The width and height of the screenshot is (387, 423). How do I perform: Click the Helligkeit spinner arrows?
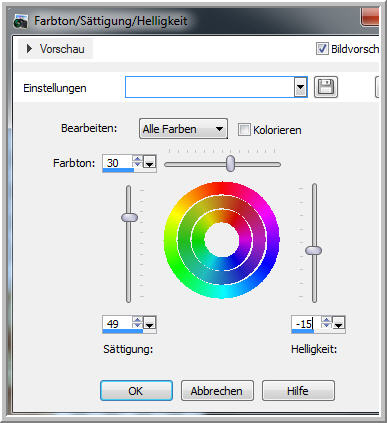[x=326, y=323]
